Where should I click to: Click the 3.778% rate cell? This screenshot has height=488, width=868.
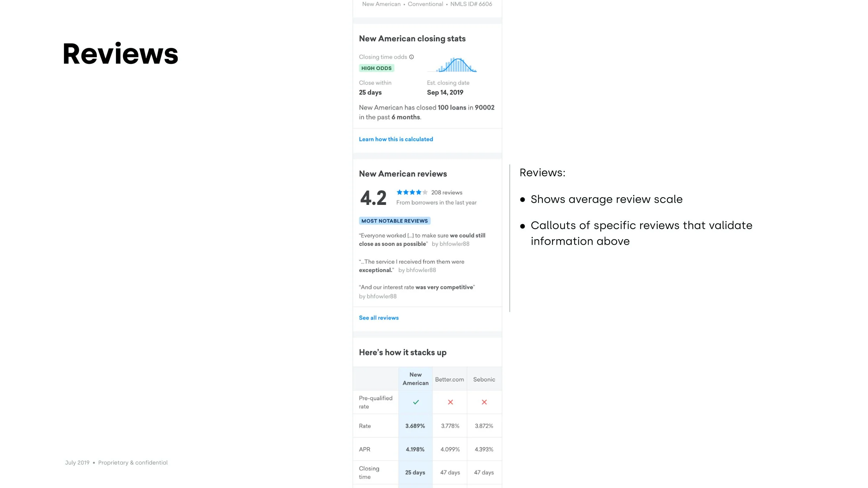(450, 426)
